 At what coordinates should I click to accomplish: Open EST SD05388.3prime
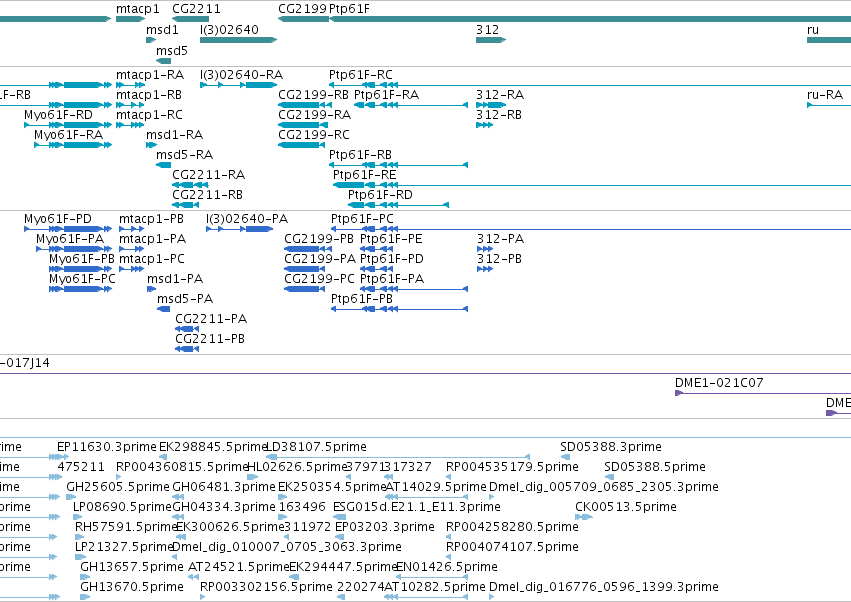tap(611, 447)
